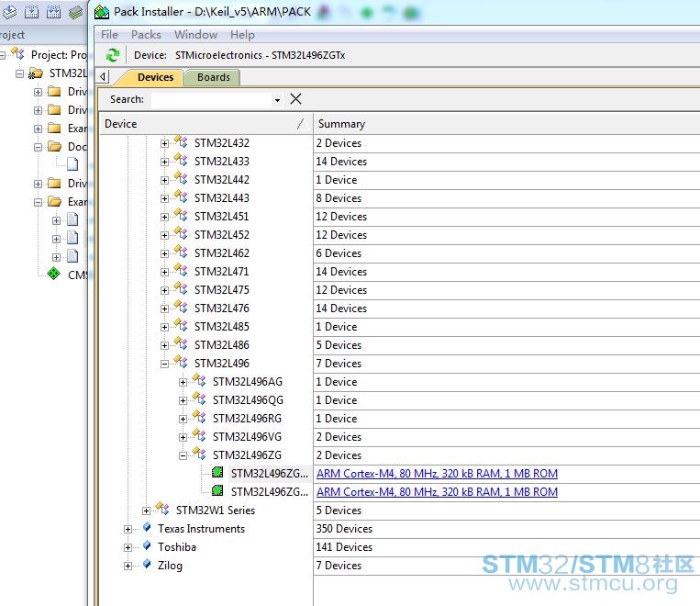This screenshot has height=606, width=700.
Task: Click the Toshiba vendor icon
Action: (x=147, y=545)
